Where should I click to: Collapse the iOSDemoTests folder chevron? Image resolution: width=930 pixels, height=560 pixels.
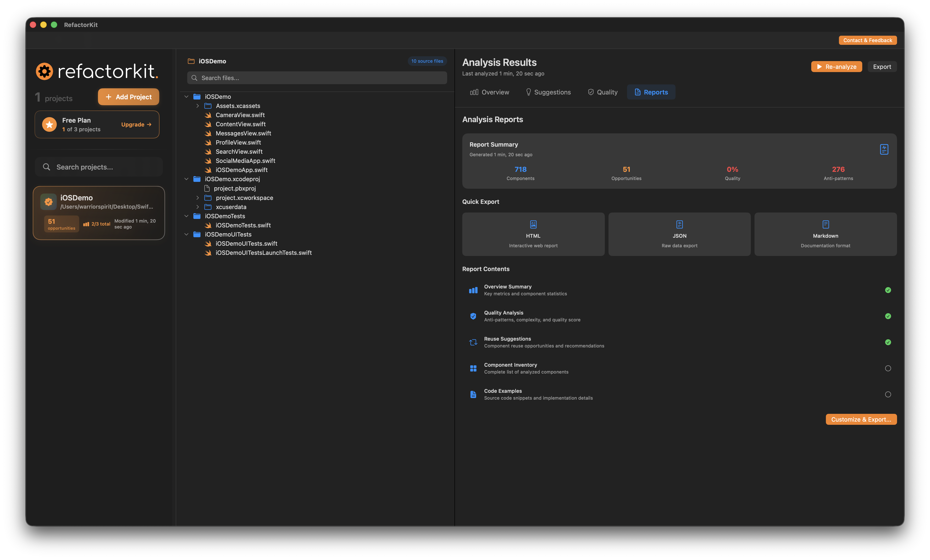pos(187,216)
